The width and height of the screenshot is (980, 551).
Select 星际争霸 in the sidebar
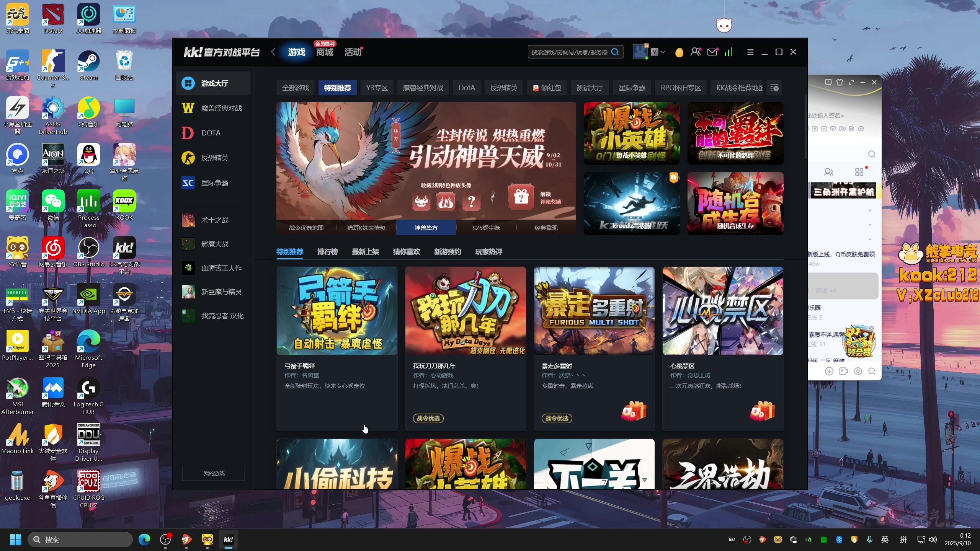click(213, 183)
